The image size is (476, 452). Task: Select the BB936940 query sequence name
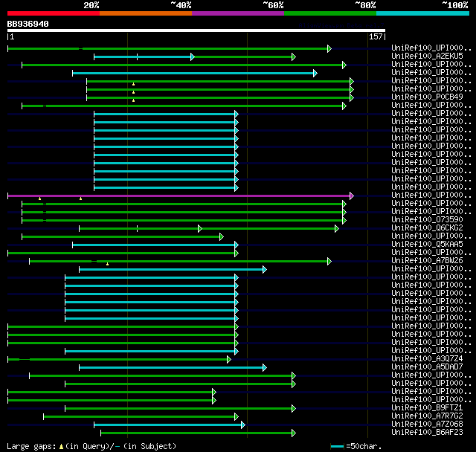tap(28, 24)
